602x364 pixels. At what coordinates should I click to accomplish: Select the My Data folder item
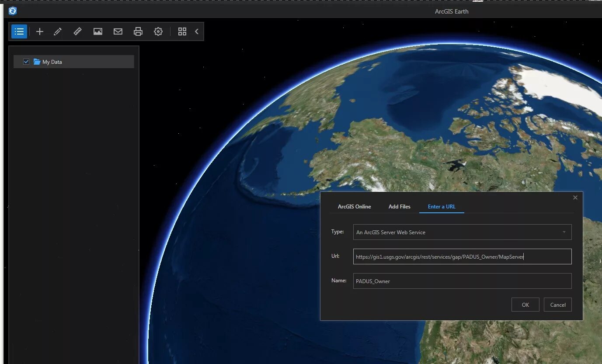[x=74, y=62]
